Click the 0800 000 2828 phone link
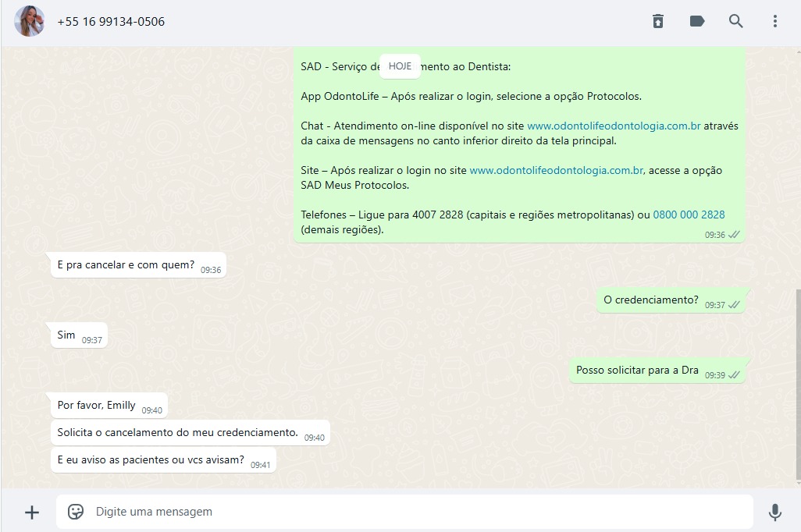The image size is (801, 532). 689,215
